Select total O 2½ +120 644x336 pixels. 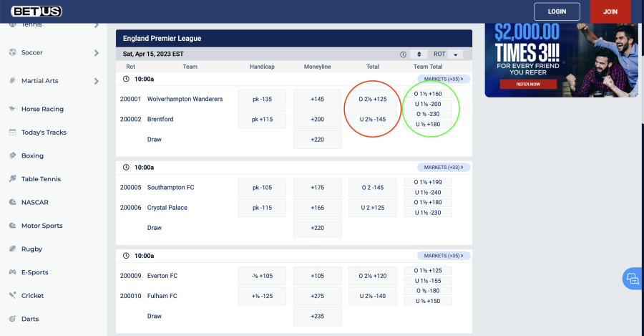(x=373, y=276)
